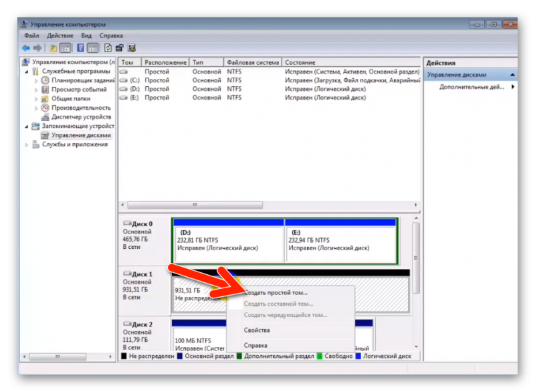The image size is (535, 392).
Task: Select Управление компьютером root tree item
Action: [x=74, y=62]
